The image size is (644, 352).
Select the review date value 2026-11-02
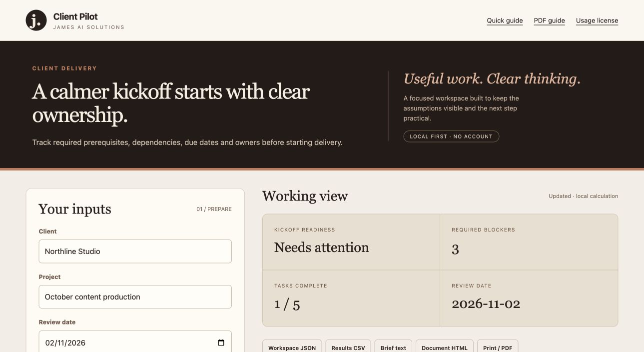486,304
